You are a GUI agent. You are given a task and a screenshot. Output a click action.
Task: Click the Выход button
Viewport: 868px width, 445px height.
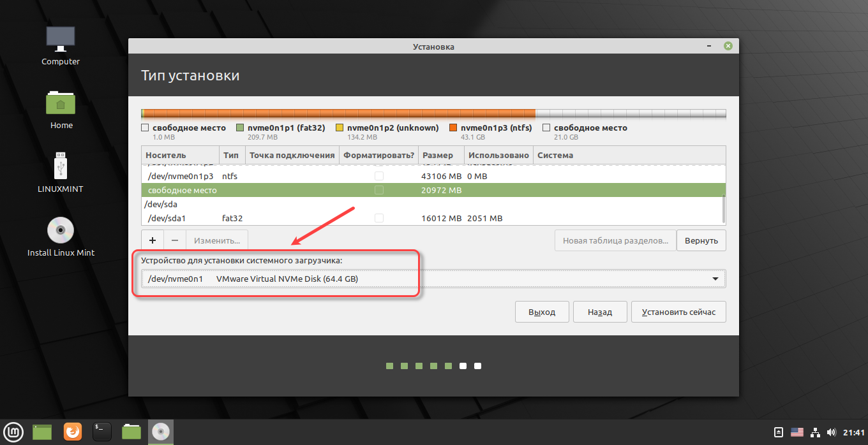click(x=542, y=312)
